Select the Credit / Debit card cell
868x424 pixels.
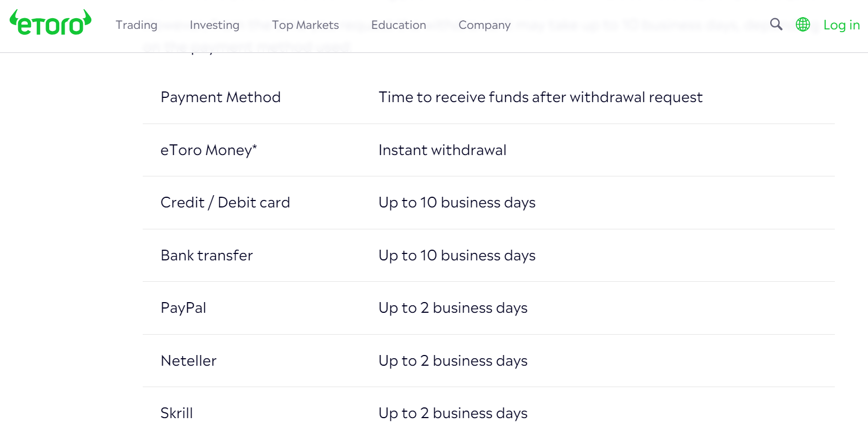coord(225,203)
